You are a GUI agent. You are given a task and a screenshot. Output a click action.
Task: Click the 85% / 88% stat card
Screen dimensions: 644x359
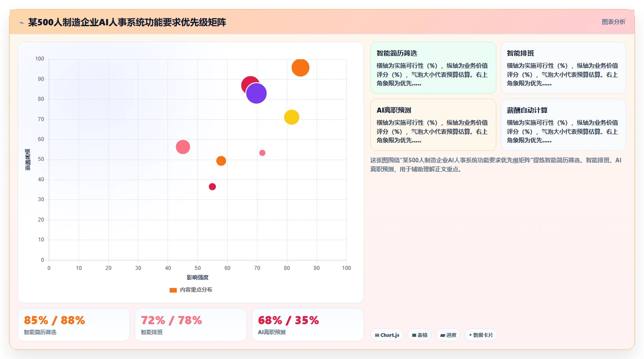pos(74,325)
